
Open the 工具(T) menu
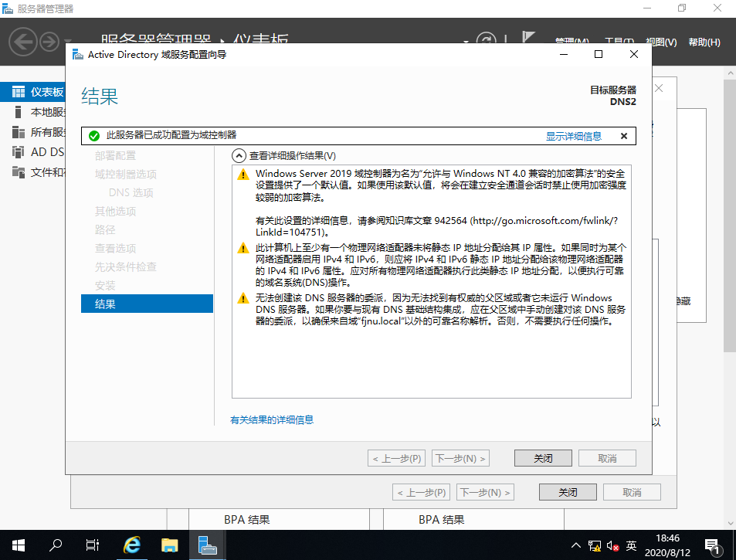[619, 40]
